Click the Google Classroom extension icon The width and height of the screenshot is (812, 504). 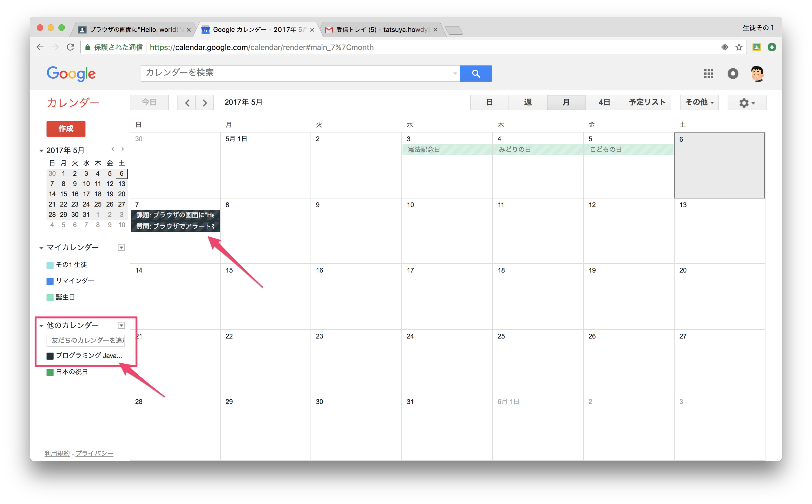[x=757, y=47]
